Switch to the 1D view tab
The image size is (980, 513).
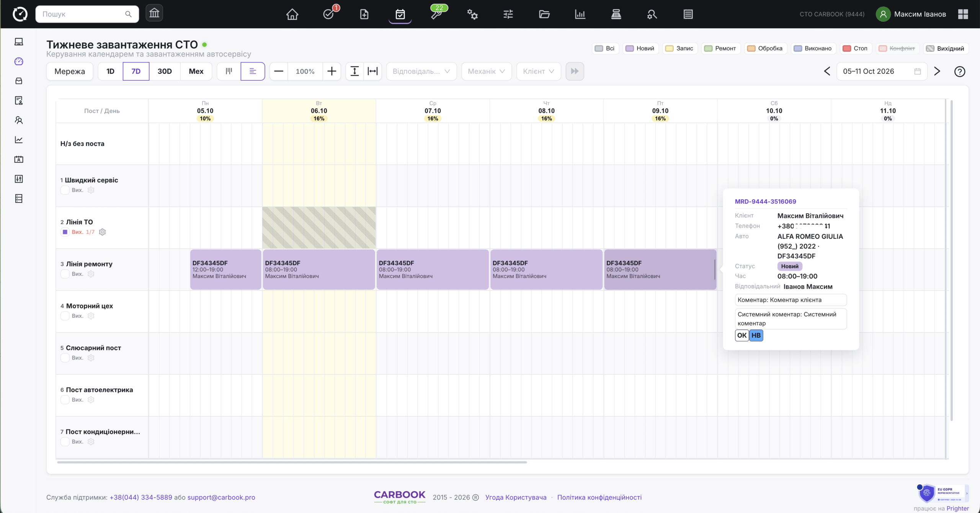(110, 71)
